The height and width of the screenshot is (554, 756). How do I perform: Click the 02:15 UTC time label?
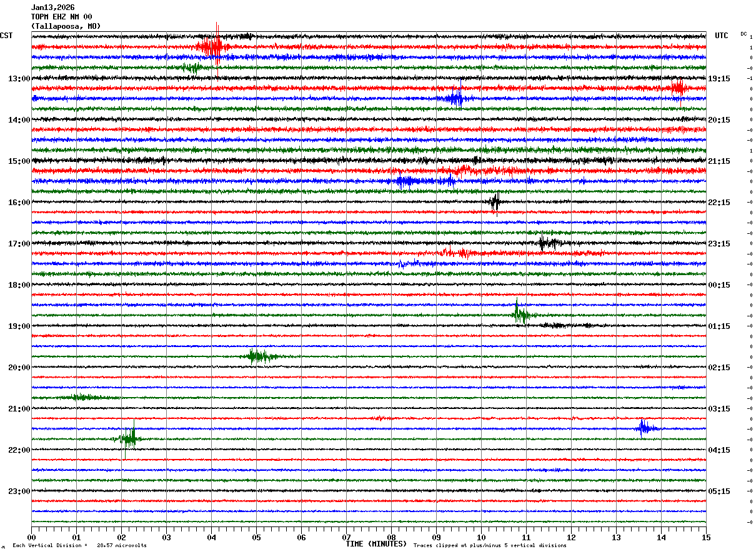coord(719,368)
